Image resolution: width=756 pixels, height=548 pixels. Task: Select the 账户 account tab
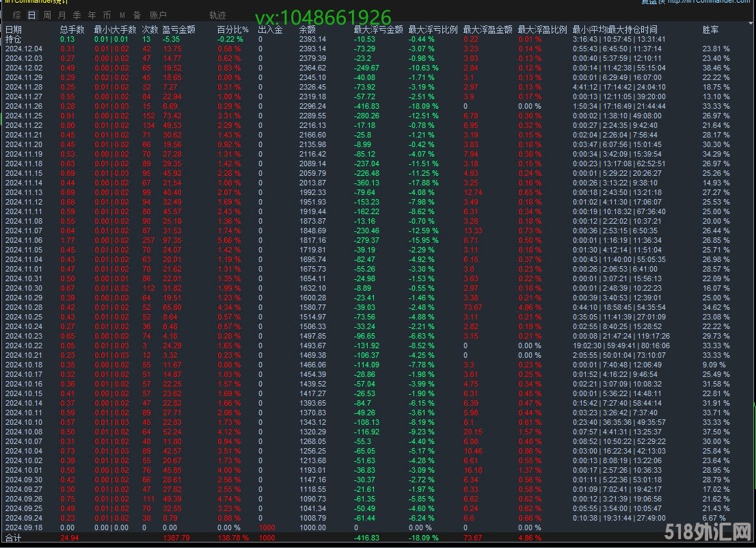[x=158, y=16]
